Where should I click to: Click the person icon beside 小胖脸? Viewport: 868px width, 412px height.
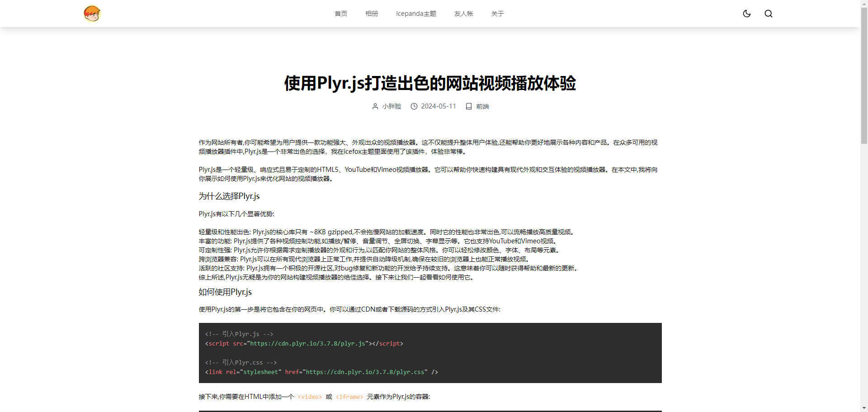tap(375, 106)
